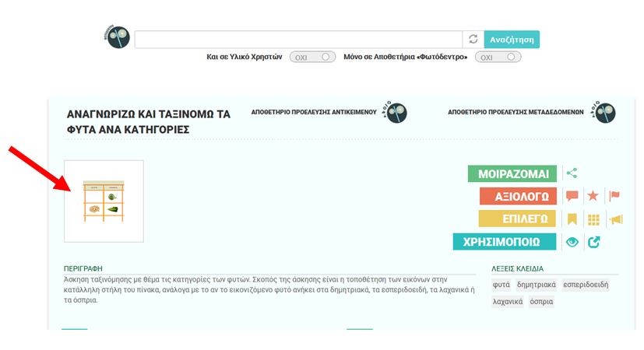Click the ΜΟΙΡΑΖΟΜΑΙ green button
The width and height of the screenshot is (644, 350).
click(x=512, y=174)
